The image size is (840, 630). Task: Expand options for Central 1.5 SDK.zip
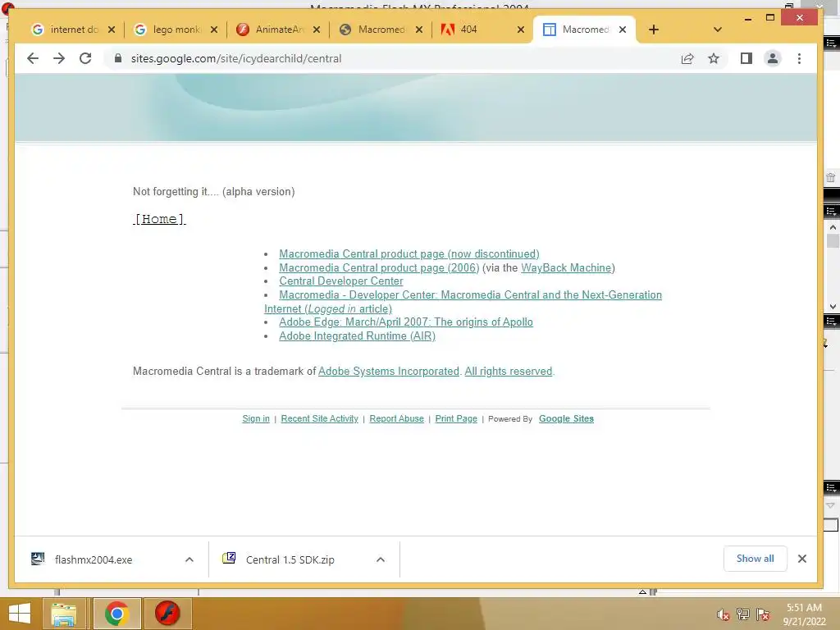pyautogui.click(x=381, y=559)
